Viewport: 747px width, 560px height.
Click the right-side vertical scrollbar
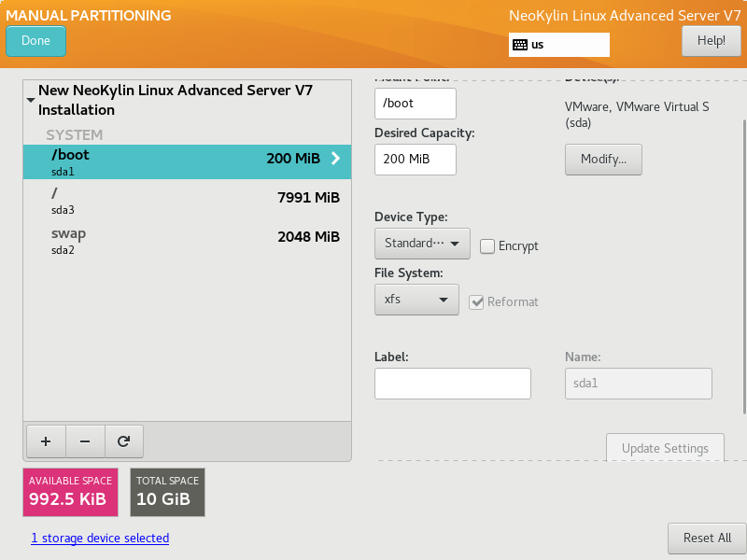(744, 267)
